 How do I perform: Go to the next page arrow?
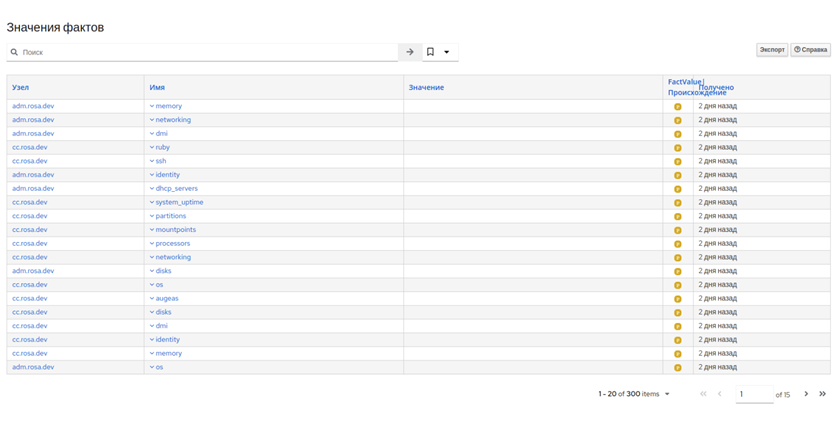pyautogui.click(x=806, y=394)
